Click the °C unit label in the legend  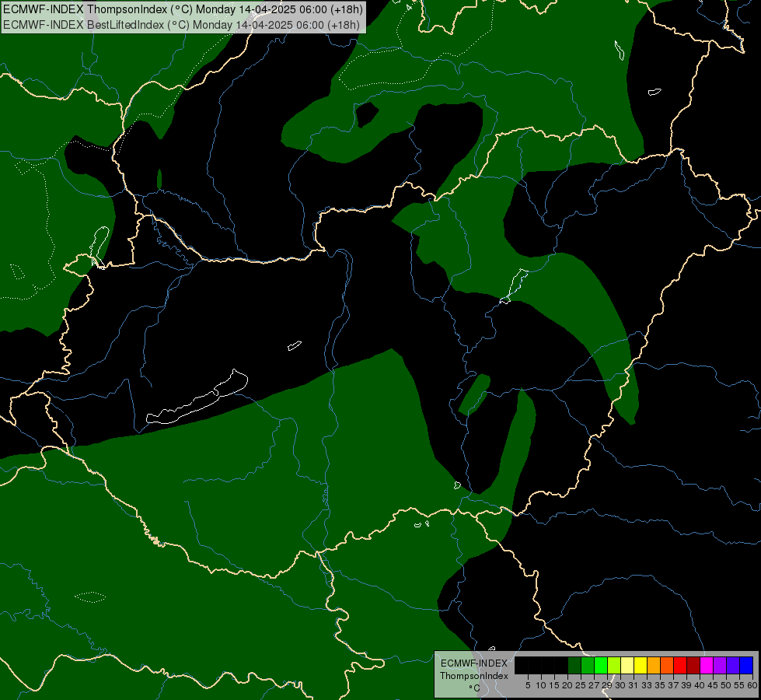475,688
